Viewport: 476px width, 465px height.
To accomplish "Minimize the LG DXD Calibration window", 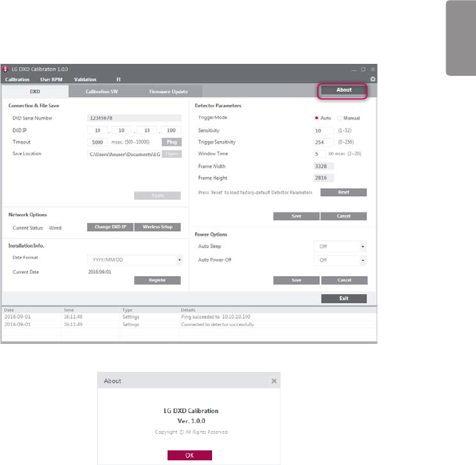I will click(x=354, y=70).
